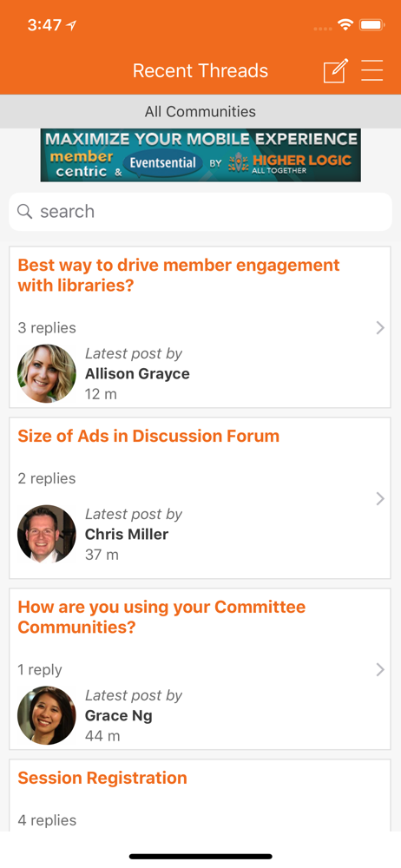This screenshot has width=401, height=868.
Task: Tap the location arrow beside the time
Action: pos(71,25)
